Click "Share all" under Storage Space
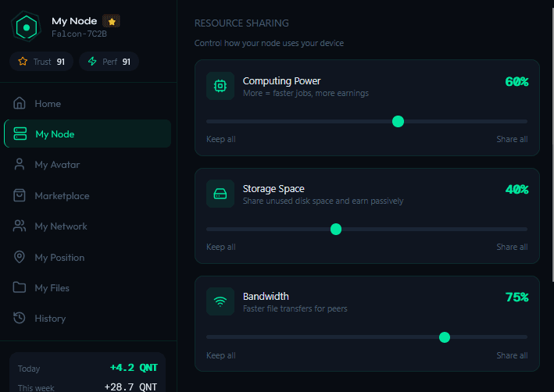554x392 pixels. 512,247
